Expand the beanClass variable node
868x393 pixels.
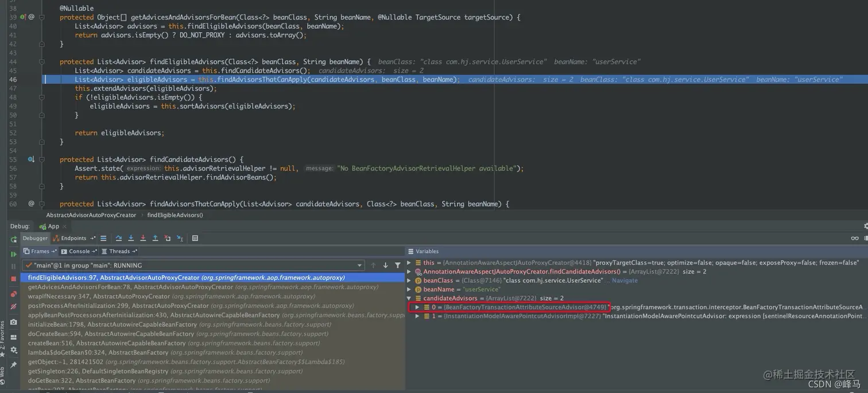pyautogui.click(x=409, y=281)
